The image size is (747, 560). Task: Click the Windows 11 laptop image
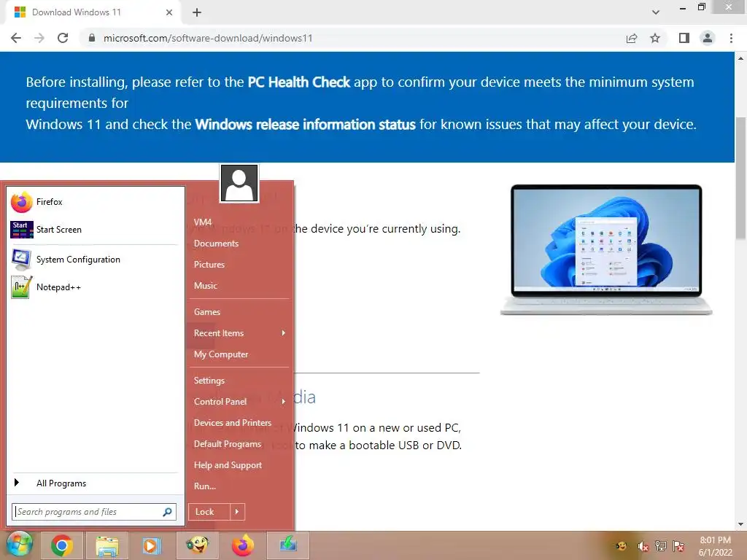coord(606,249)
